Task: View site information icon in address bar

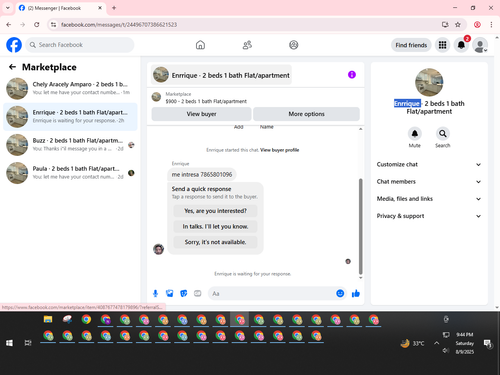Action: click(53, 24)
